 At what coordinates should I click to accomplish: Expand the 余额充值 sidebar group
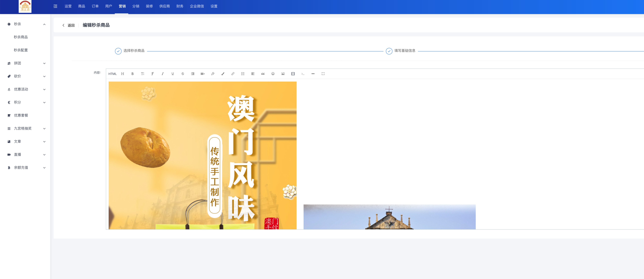click(x=25, y=168)
